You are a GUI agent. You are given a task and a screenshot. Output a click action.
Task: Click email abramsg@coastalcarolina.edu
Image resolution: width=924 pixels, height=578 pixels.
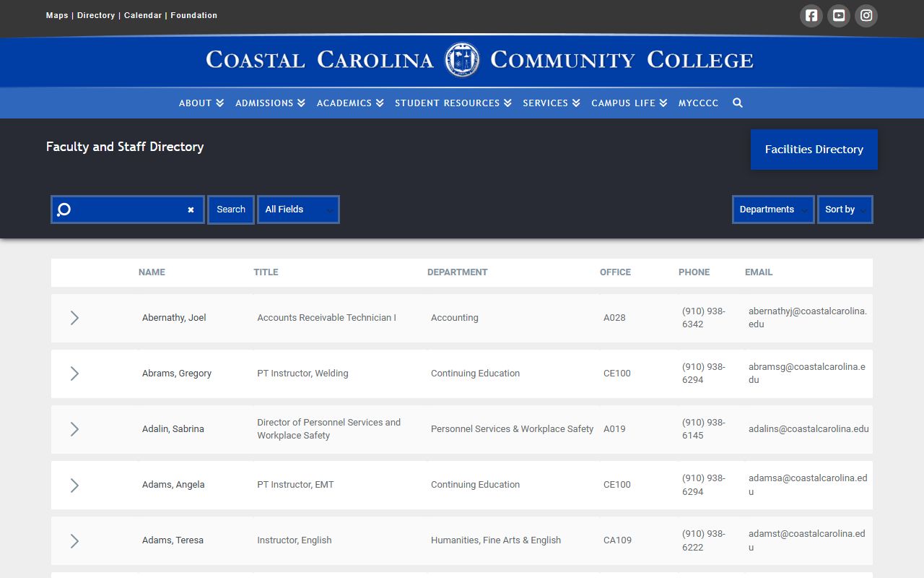click(807, 374)
